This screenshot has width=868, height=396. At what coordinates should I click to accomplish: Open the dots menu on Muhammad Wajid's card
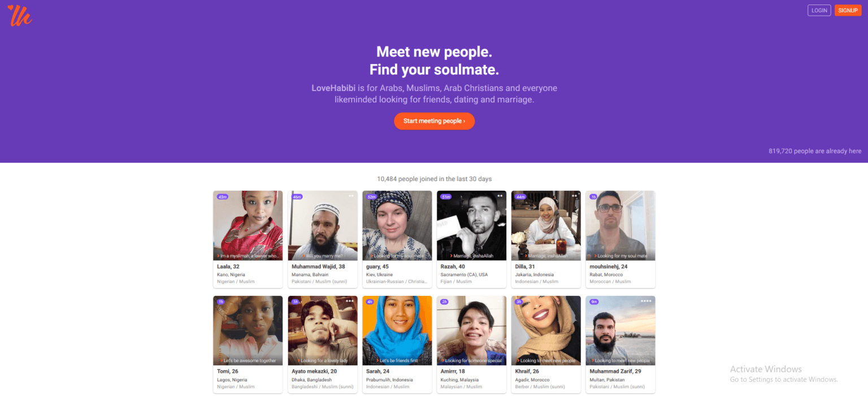[x=351, y=196]
